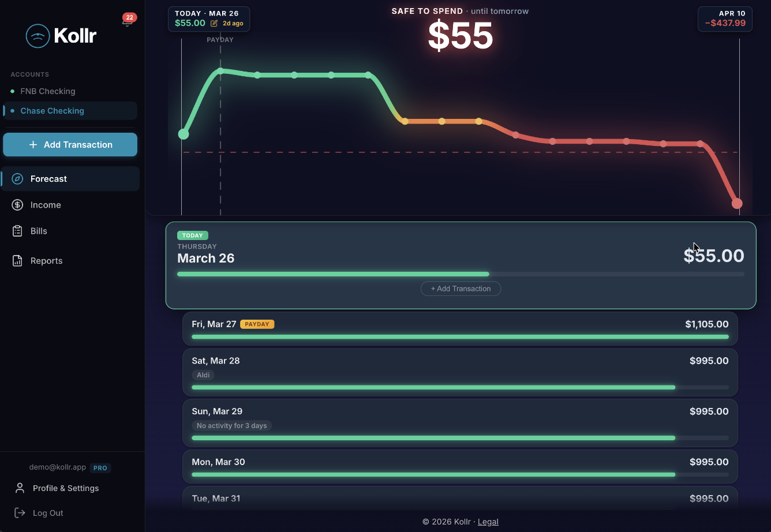The image size is (771, 532).
Task: Select the Income dollar icon
Action: (x=18, y=205)
